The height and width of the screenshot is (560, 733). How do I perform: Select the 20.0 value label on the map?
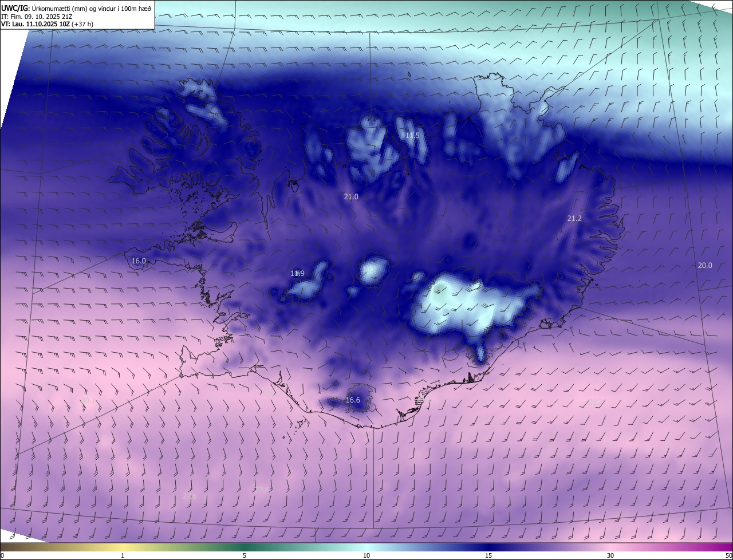click(705, 265)
